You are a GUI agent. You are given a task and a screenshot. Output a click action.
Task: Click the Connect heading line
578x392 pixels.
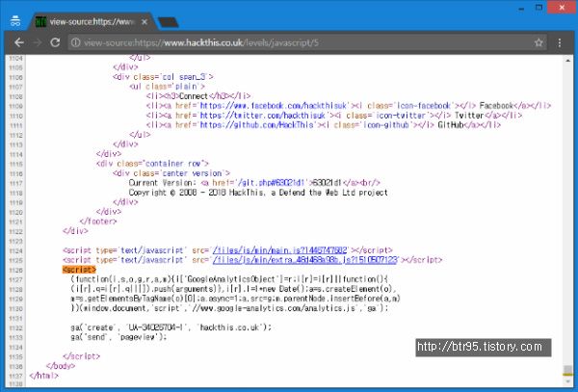tap(198, 96)
